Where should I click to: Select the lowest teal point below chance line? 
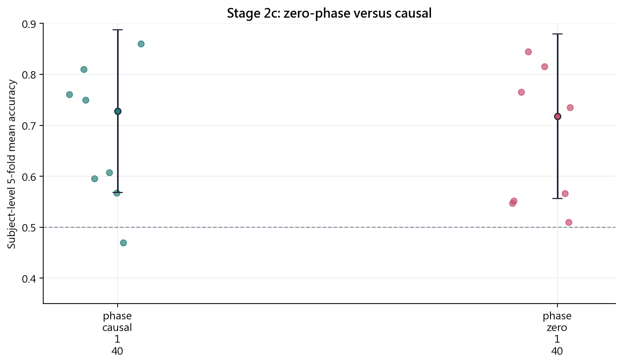[123, 243]
